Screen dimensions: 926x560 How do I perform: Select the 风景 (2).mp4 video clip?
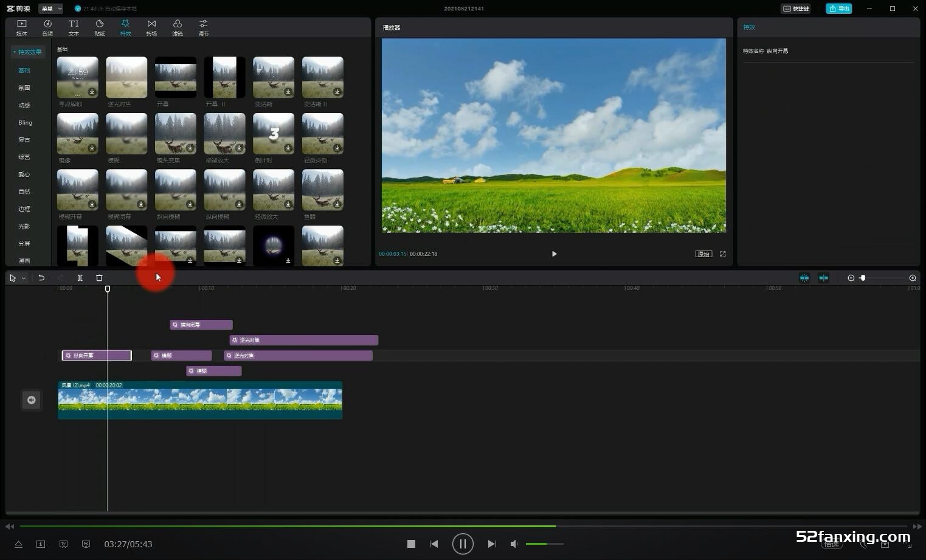tap(200, 400)
